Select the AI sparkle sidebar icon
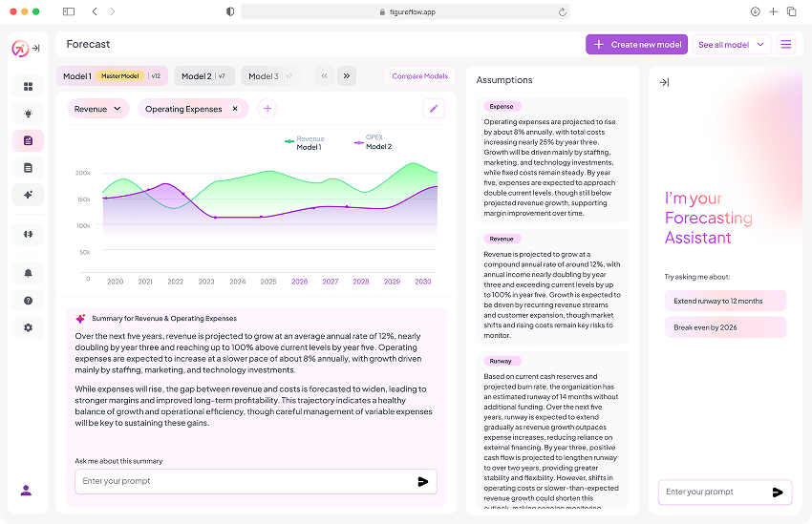Viewport: 812px width, 524px height. pyautogui.click(x=28, y=195)
